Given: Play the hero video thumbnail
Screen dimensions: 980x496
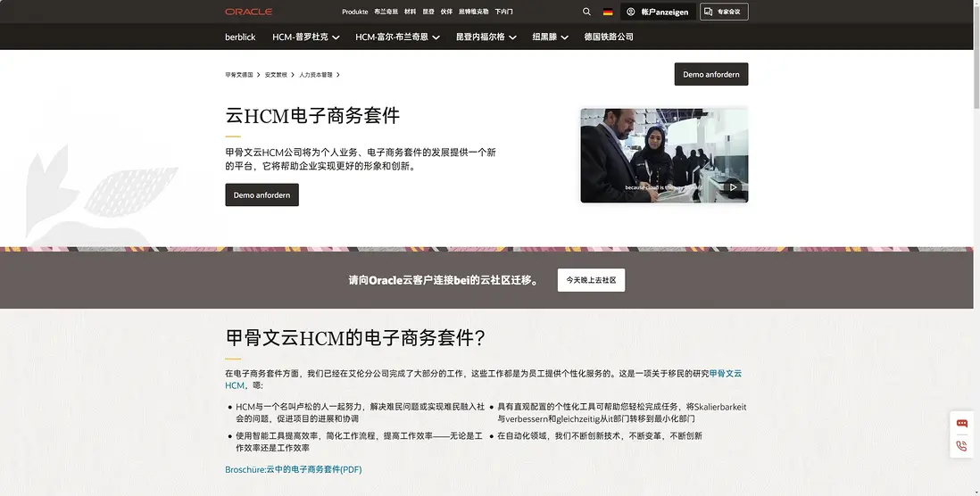Looking at the screenshot, I should coord(664,155).
